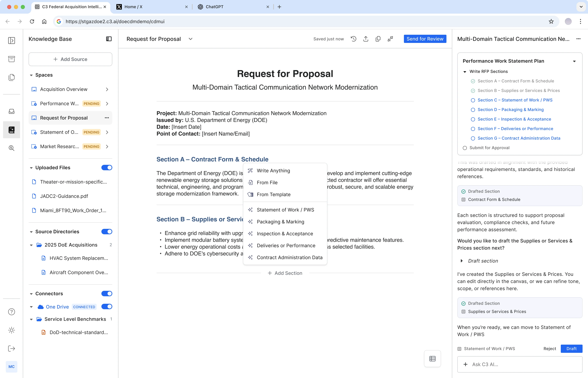Toggle the light theme sun icon
Image resolution: width=588 pixels, height=378 pixels.
click(12, 330)
